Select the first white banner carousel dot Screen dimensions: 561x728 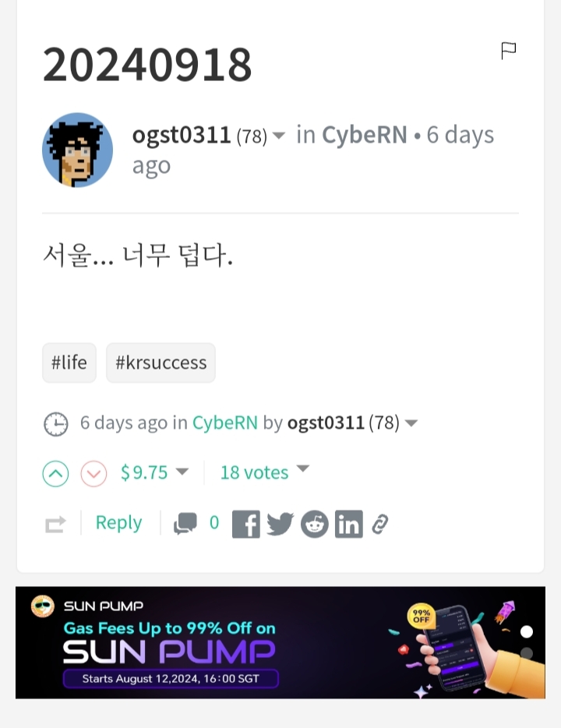point(527,632)
